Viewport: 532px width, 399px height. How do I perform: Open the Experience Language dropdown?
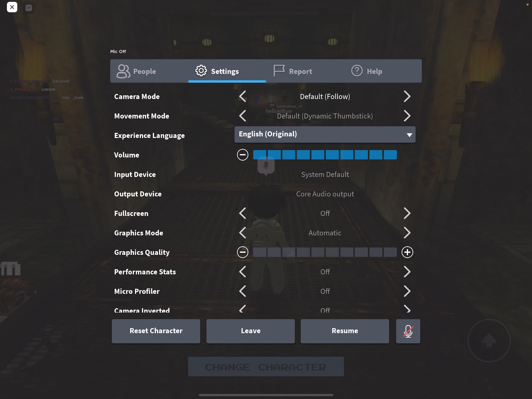coord(325,134)
